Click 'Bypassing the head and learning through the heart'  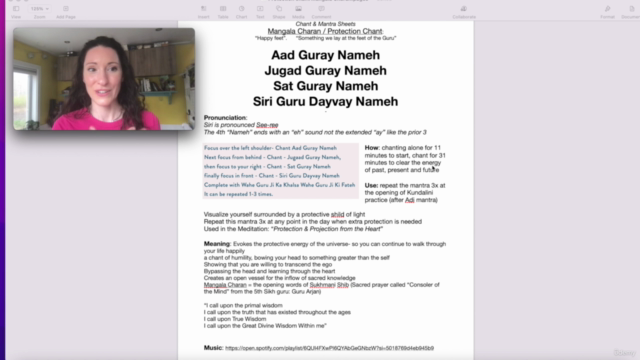pos(269,271)
